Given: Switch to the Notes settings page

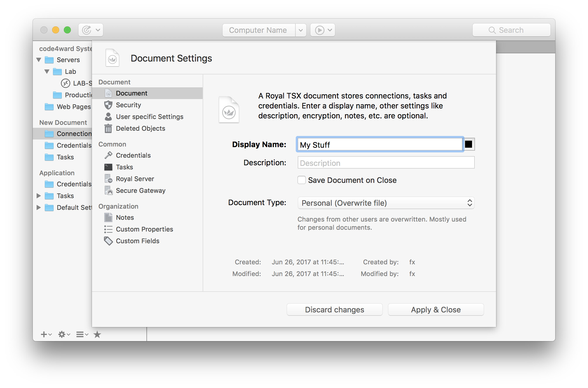Looking at the screenshot, I should (x=125, y=217).
